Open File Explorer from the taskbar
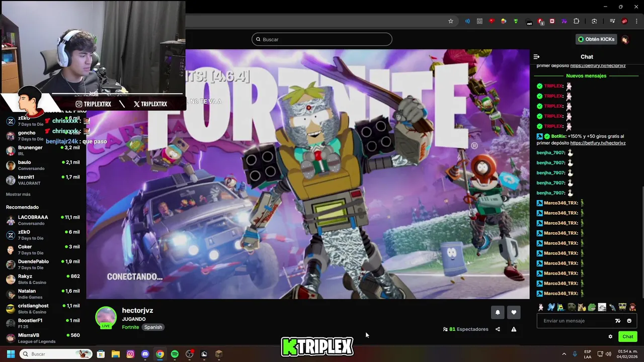The image size is (644, 362). [x=116, y=354]
